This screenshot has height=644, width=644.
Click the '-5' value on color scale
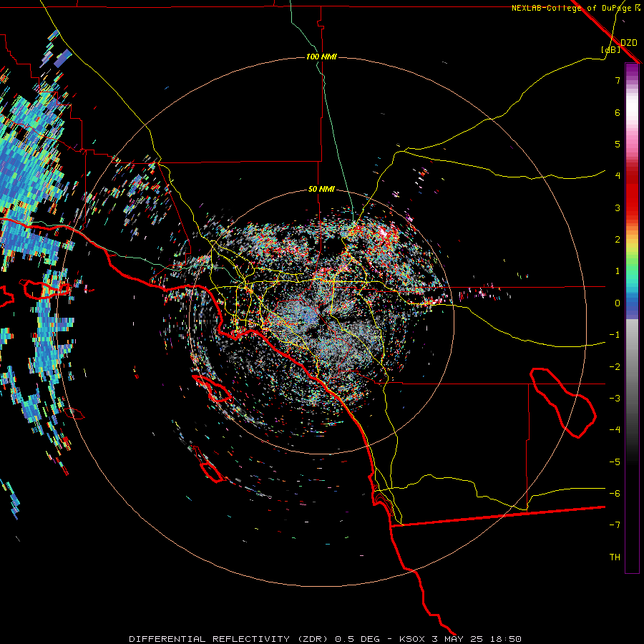tap(615, 462)
